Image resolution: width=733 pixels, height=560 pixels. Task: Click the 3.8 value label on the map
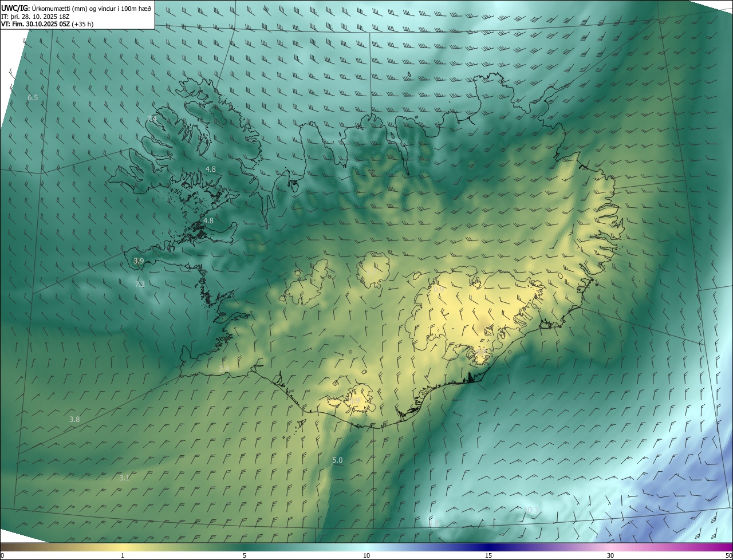[x=74, y=420]
